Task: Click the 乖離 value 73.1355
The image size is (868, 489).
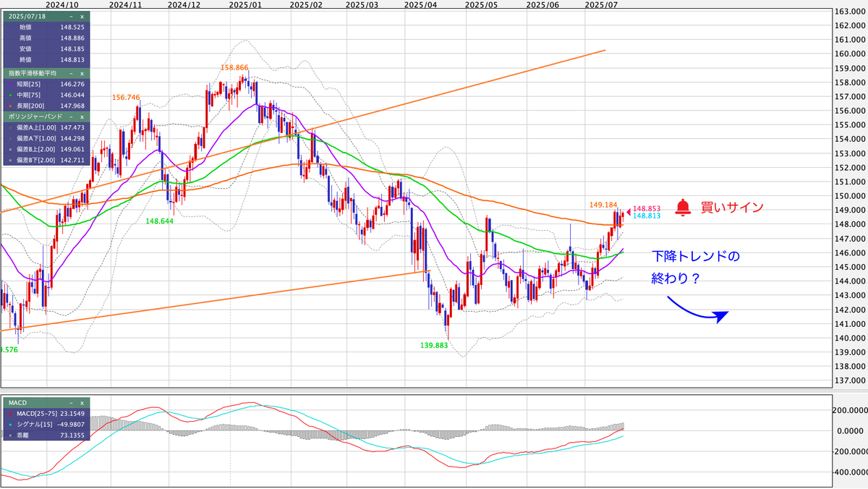Action: point(71,434)
